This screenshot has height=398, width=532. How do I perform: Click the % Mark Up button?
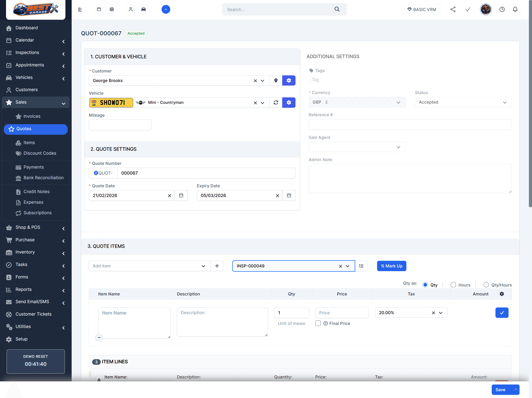point(391,266)
